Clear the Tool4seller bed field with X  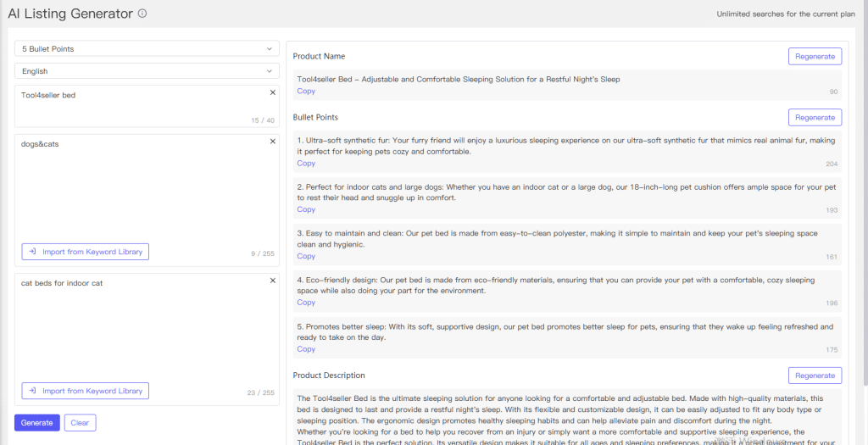pos(272,92)
